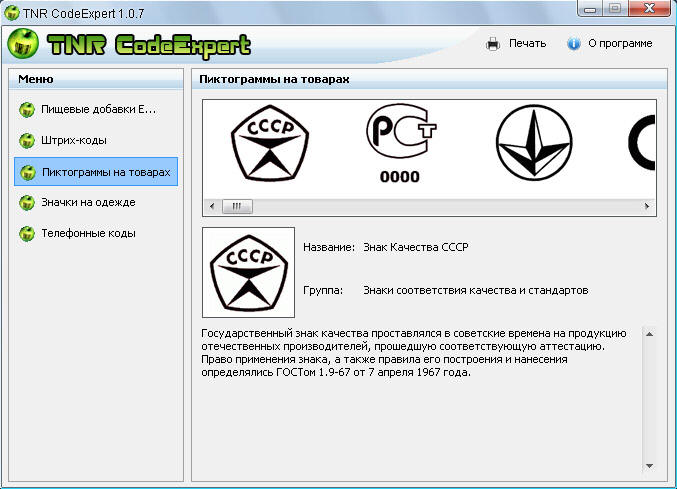
Task: Click the apple icon beside Телефонные коды
Action: (x=27, y=233)
